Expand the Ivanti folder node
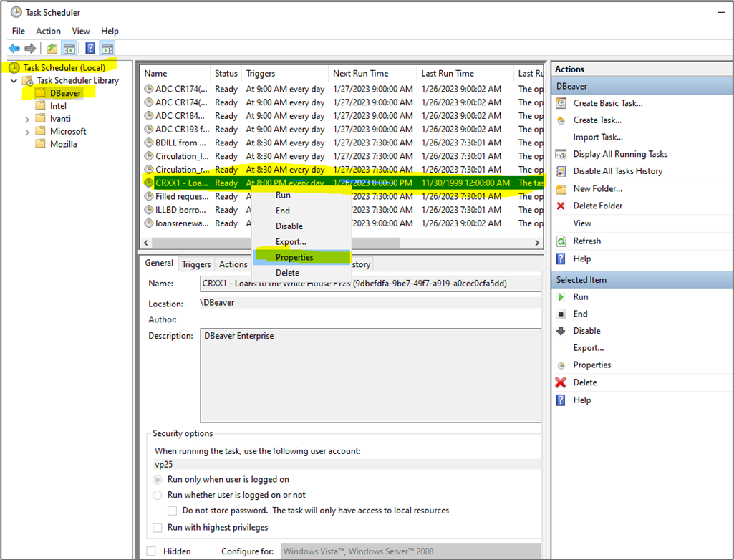 click(27, 119)
